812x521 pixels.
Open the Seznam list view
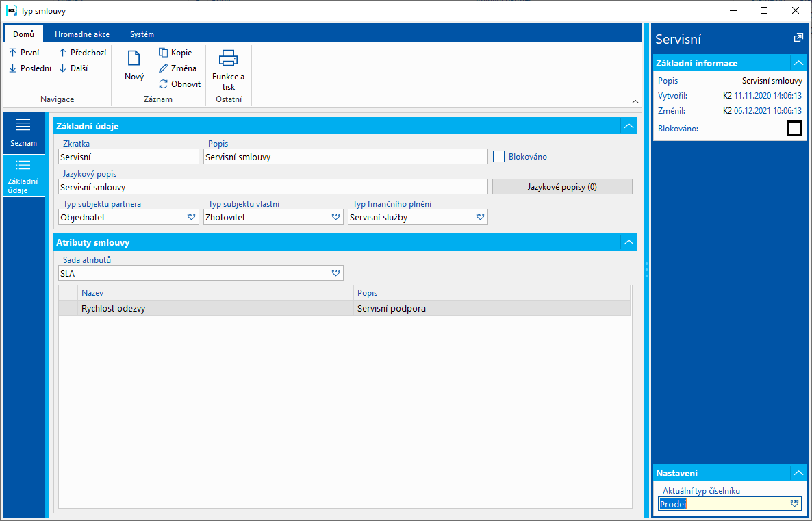point(23,133)
